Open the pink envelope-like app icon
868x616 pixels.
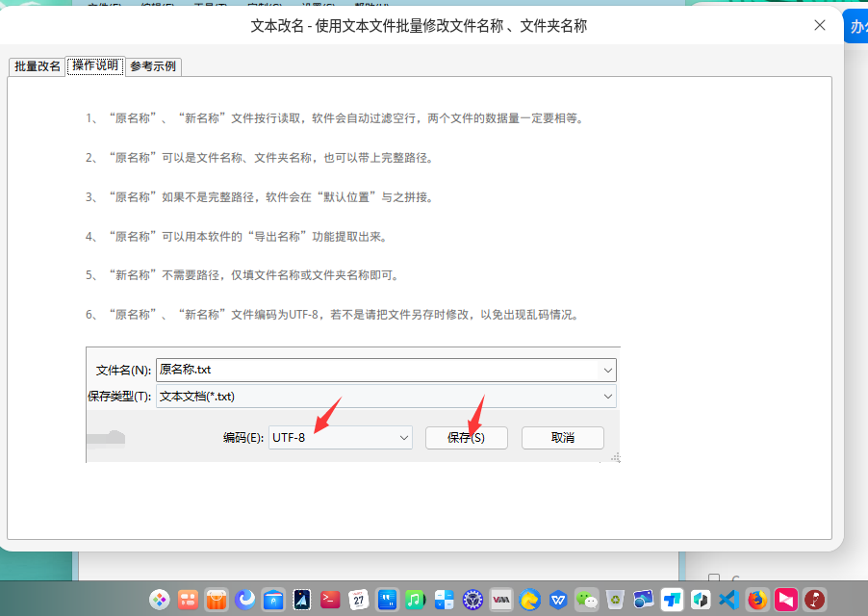coord(786,600)
